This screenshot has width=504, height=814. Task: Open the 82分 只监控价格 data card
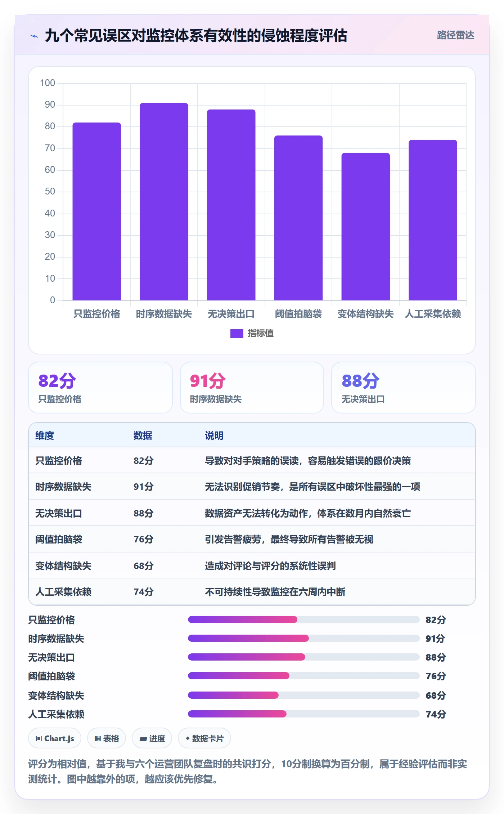point(100,388)
